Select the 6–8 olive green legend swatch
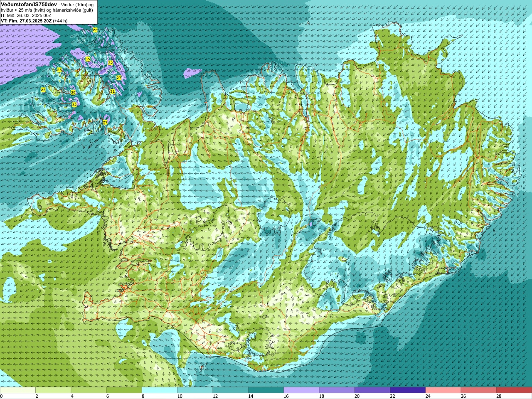The width and height of the screenshot is (532, 399). [x=124, y=390]
